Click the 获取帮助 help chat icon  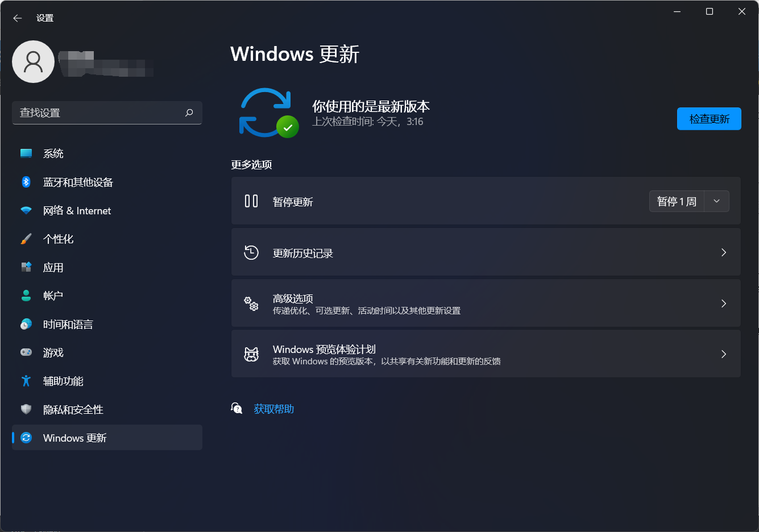pyautogui.click(x=237, y=408)
